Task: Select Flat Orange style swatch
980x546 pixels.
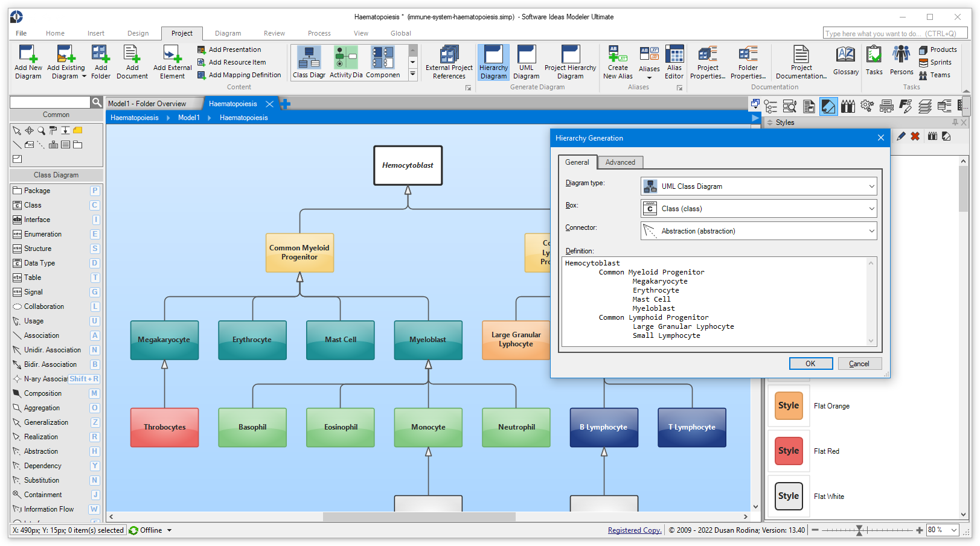Action: (789, 406)
